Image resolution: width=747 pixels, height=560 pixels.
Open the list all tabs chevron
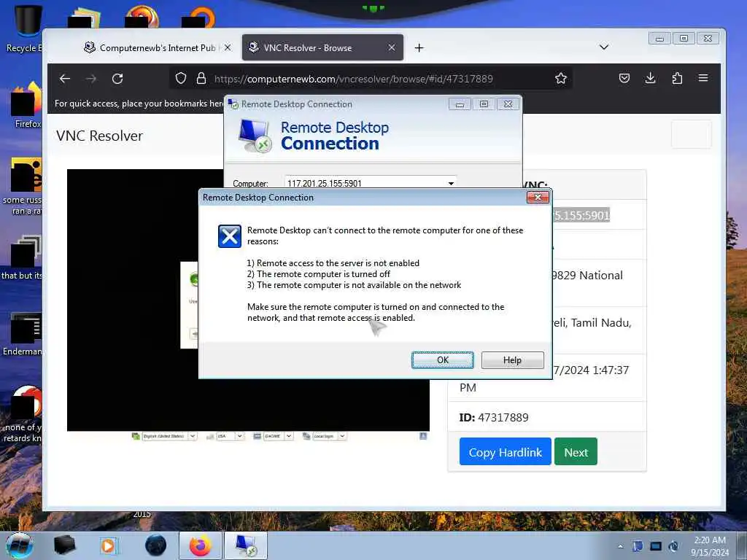point(603,47)
